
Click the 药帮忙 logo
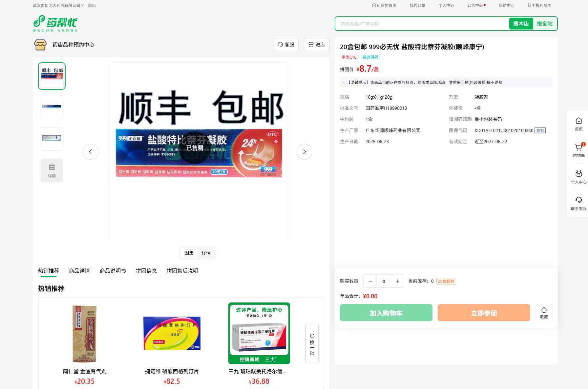click(x=55, y=24)
